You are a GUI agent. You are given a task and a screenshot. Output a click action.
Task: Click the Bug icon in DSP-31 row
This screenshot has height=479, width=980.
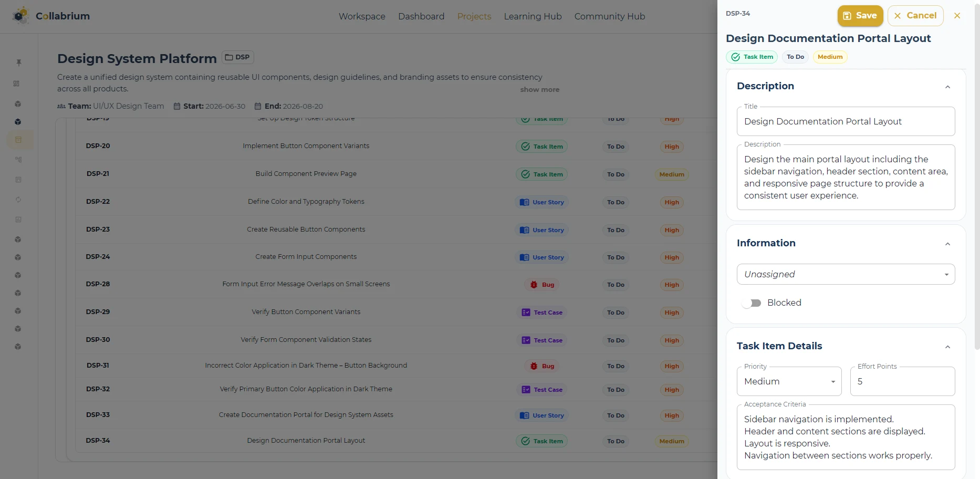[534, 366]
